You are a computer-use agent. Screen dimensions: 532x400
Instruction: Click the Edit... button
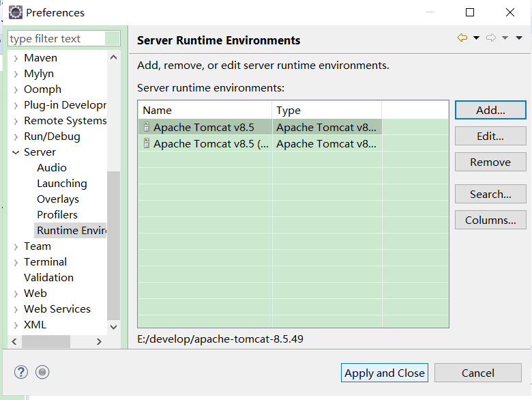click(490, 136)
